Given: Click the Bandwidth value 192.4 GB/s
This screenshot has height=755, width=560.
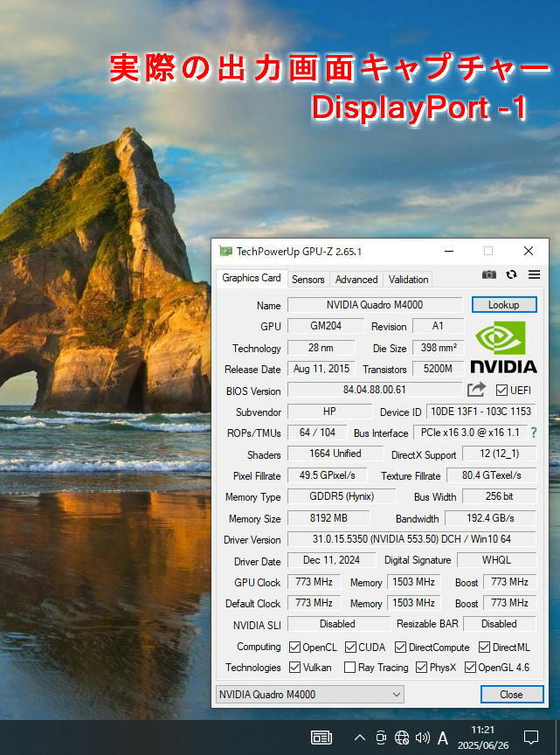Looking at the screenshot, I should coord(491,518).
